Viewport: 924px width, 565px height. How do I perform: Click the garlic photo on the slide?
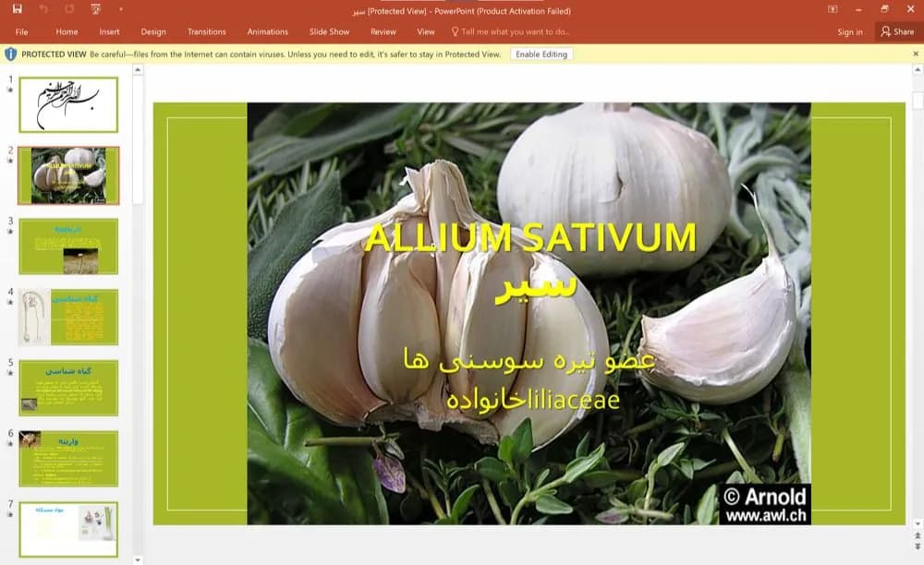[529, 314]
